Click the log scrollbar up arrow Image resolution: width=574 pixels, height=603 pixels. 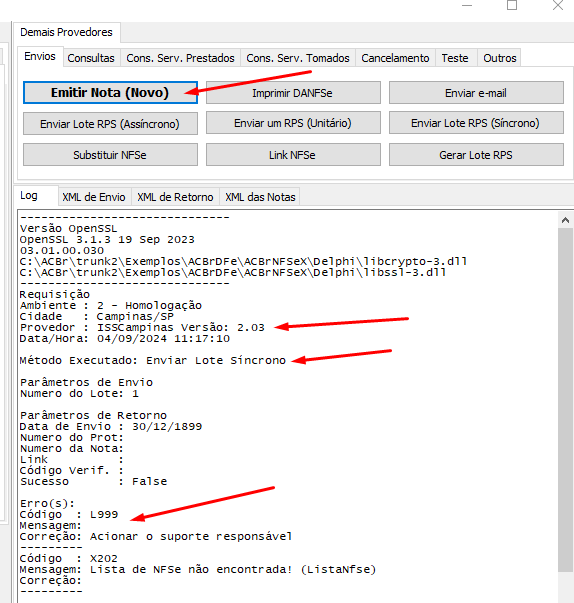tap(565, 220)
